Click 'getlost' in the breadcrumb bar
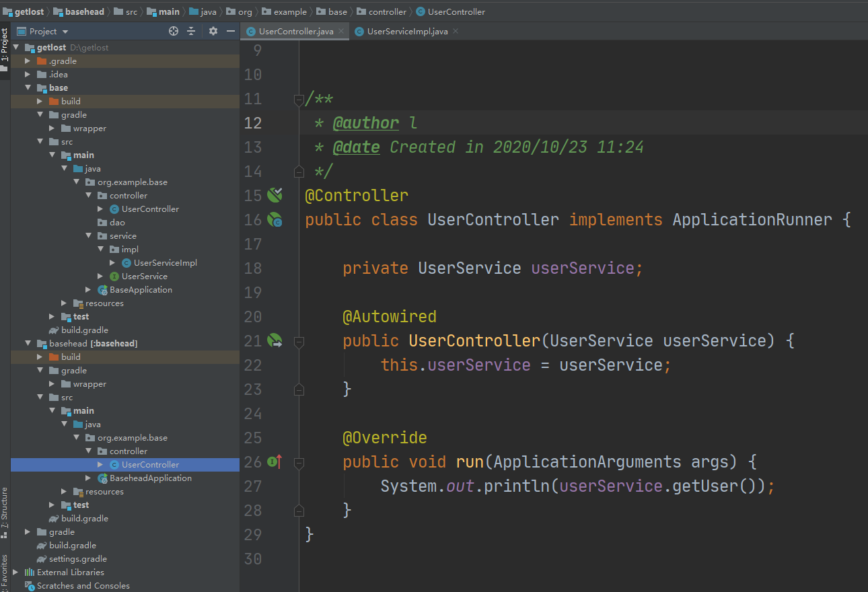 (30, 11)
